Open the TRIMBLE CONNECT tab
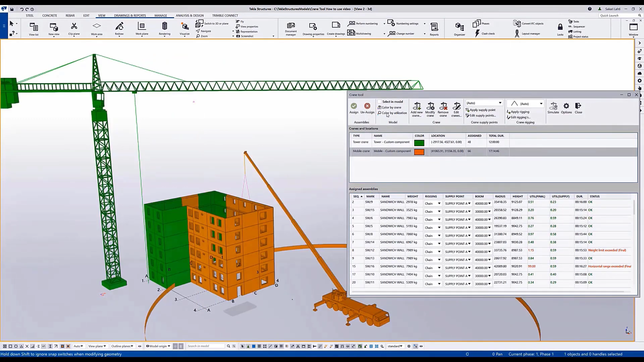The image size is (644, 362). (x=225, y=15)
